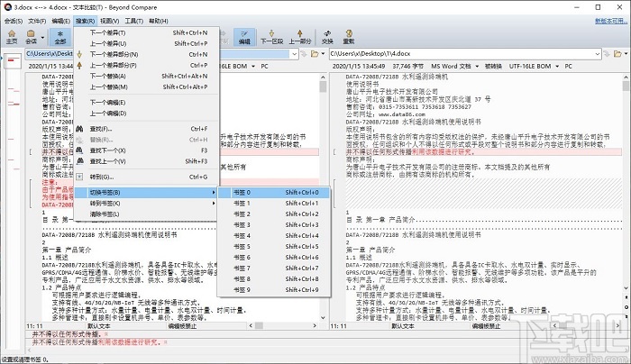
Task: Toggle 书签 6 in submenu
Action: [274, 258]
